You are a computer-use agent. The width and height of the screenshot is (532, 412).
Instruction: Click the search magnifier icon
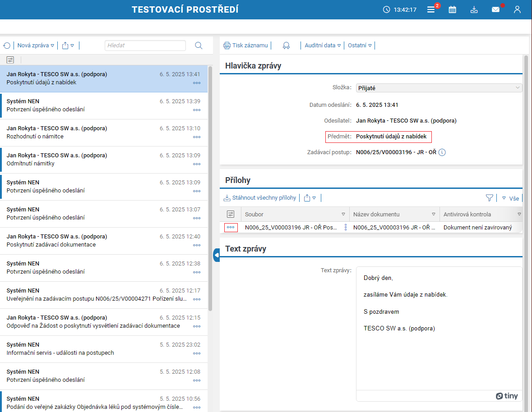click(199, 46)
